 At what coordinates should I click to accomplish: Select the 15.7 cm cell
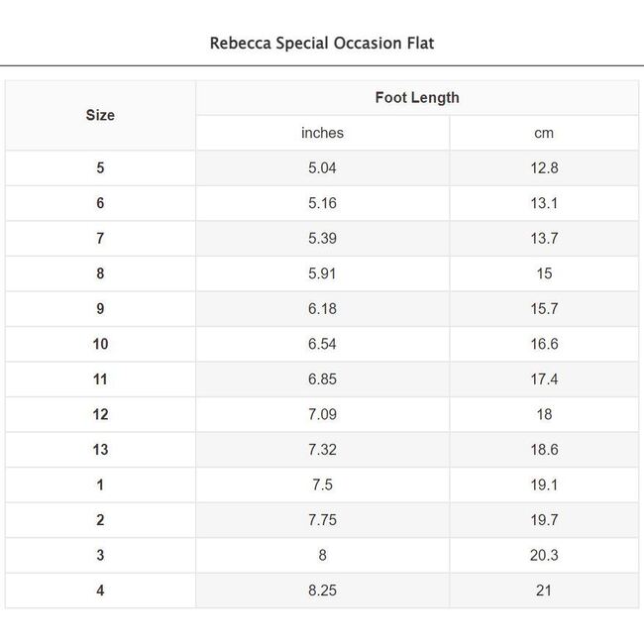[544, 309]
